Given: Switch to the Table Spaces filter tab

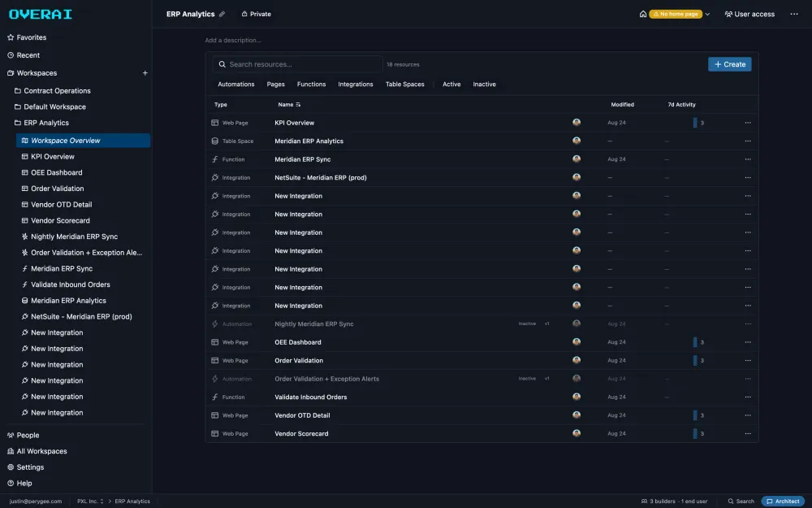Looking at the screenshot, I should [405, 84].
